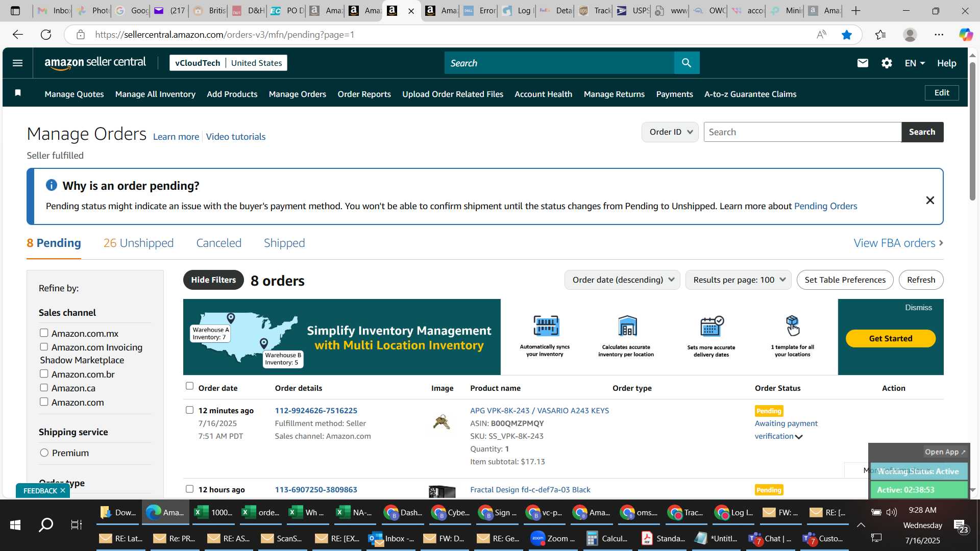Image resolution: width=980 pixels, height=551 pixels.
Task: Select order 112-9924626-7516225 checkbox
Action: [189, 410]
